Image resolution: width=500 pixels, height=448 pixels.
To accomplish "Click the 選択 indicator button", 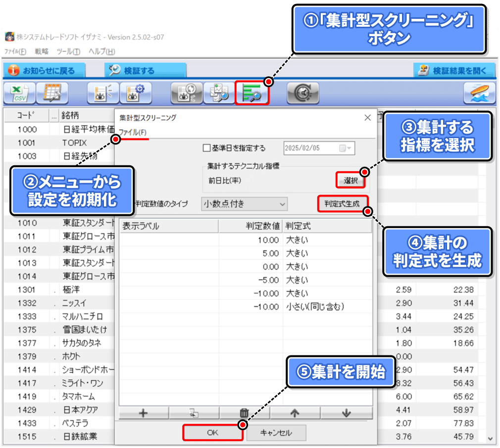I will tap(351, 181).
